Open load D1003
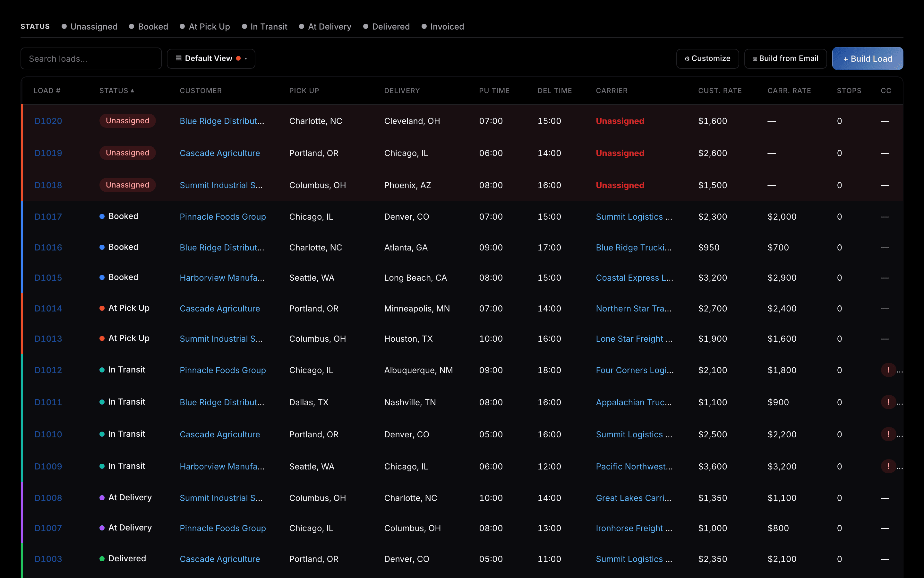 (48, 559)
